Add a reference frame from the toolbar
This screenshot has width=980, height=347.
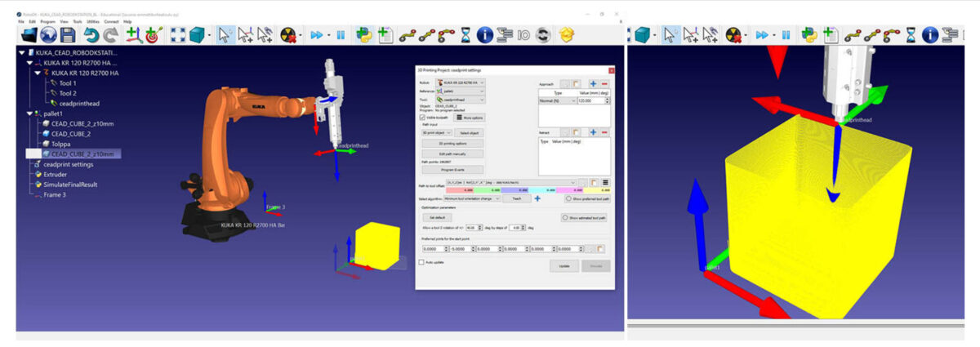tap(134, 34)
